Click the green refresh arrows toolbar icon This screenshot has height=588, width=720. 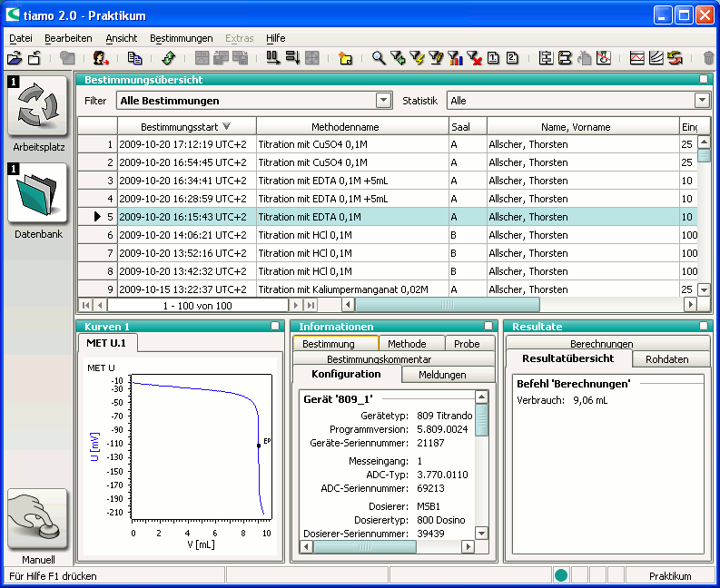tap(168, 58)
